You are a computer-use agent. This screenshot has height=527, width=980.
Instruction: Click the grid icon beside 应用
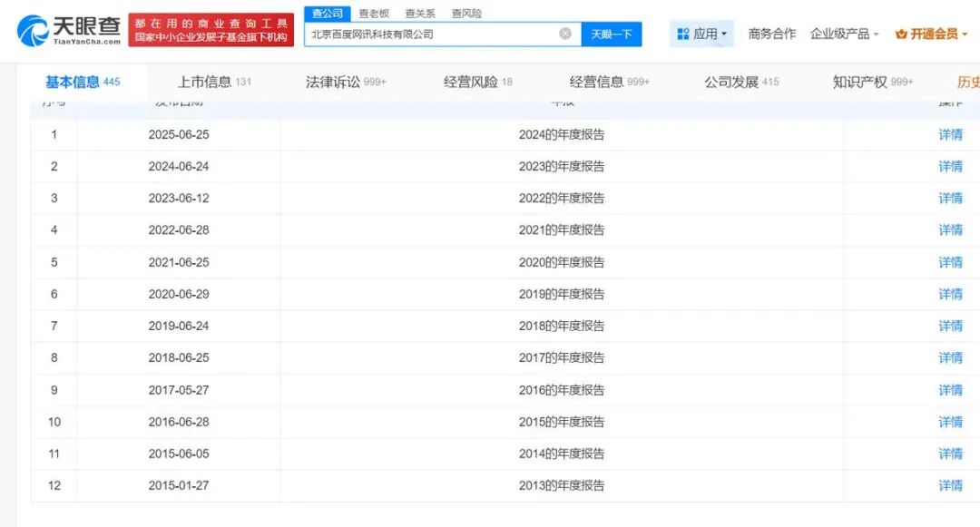click(x=683, y=34)
